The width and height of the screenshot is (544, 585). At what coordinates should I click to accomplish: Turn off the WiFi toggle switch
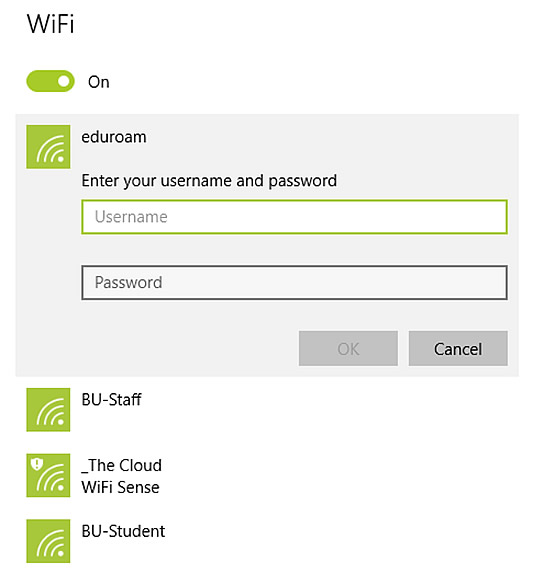(x=50, y=81)
